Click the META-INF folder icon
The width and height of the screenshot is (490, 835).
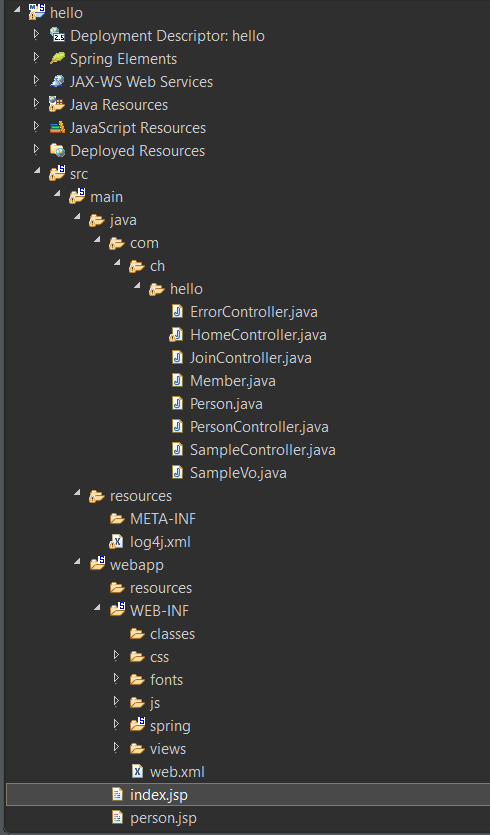coord(117,518)
